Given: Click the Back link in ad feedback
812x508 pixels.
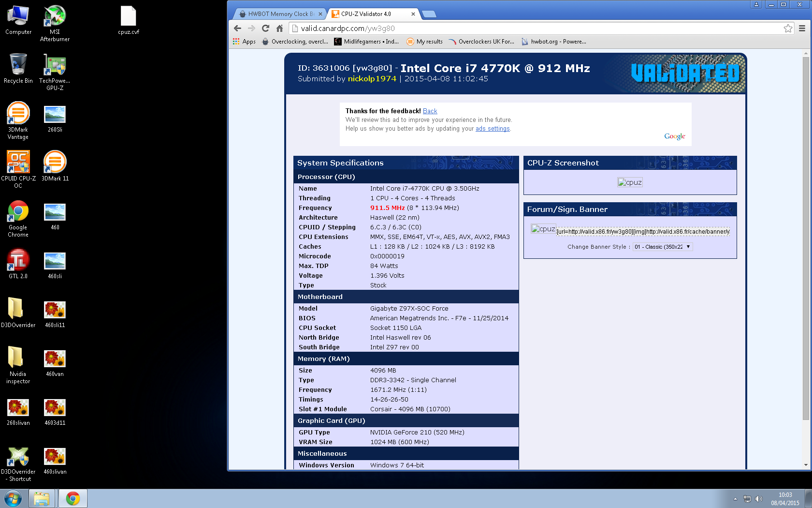Looking at the screenshot, I should point(430,111).
